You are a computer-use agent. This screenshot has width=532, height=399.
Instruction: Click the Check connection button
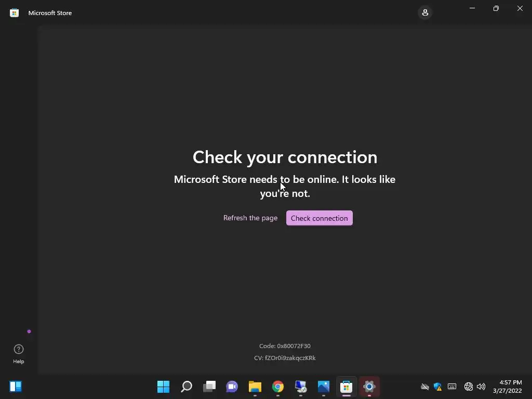click(x=320, y=218)
